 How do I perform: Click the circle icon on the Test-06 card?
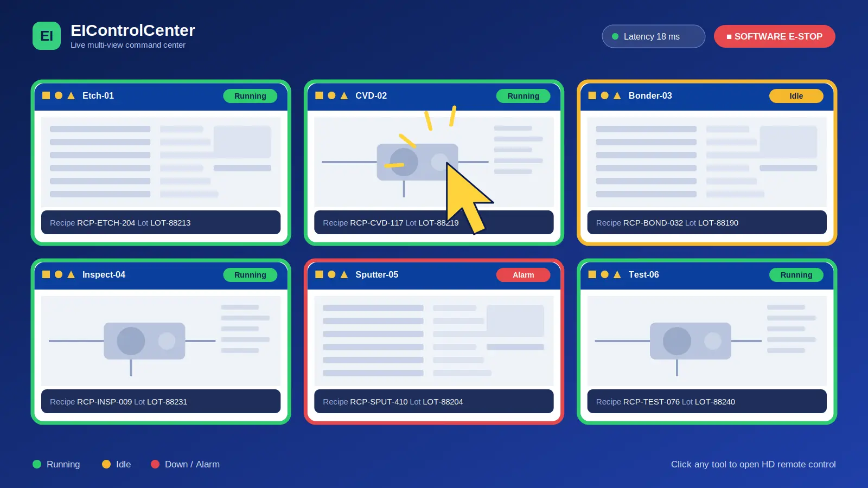(605, 274)
